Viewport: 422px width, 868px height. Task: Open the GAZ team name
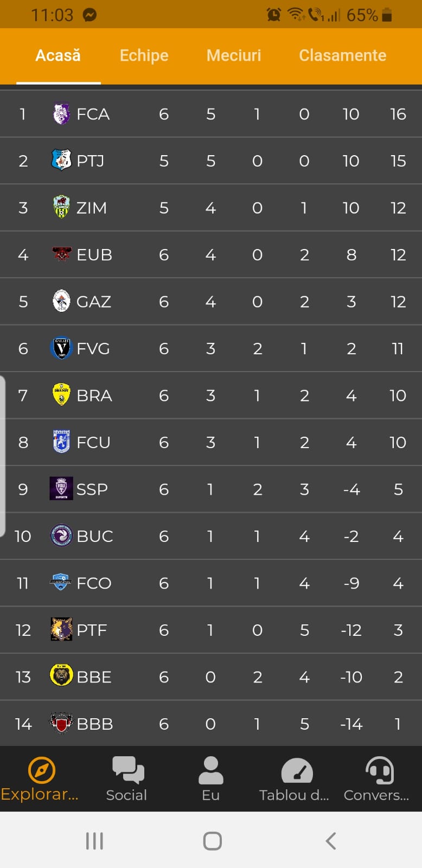[94, 302]
